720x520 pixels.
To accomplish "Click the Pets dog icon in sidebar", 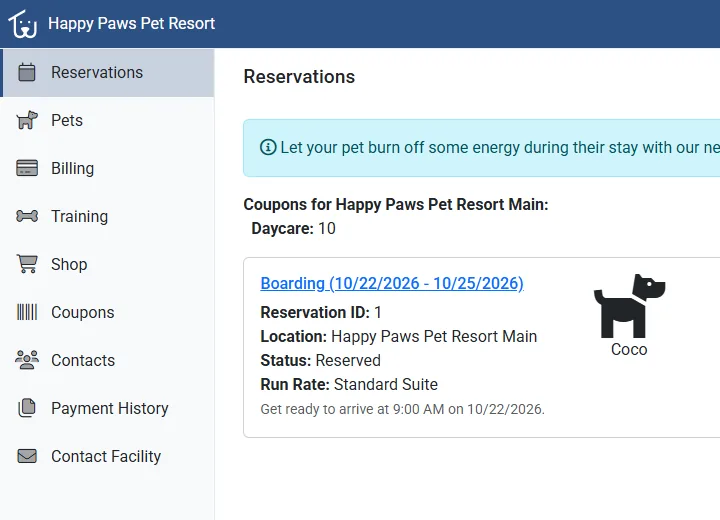I will (x=27, y=120).
